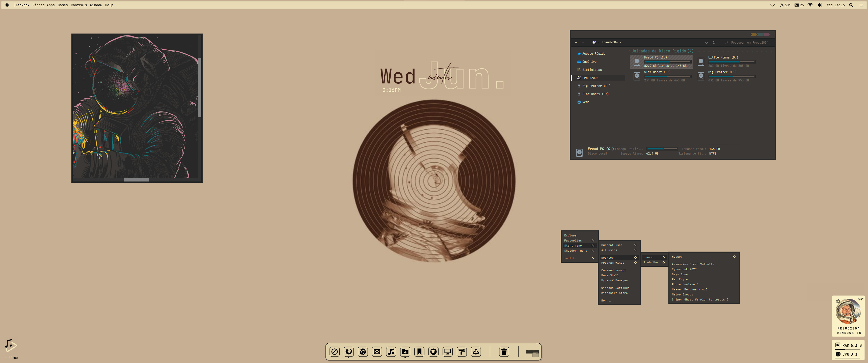Open Firefox from the dock
The image size is (868, 363).
point(348,352)
